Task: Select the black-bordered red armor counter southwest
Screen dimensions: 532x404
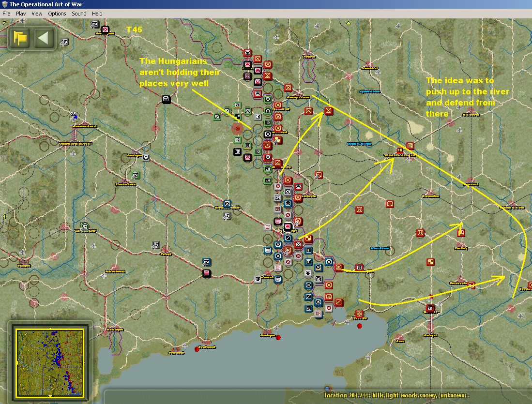Action: [206, 273]
